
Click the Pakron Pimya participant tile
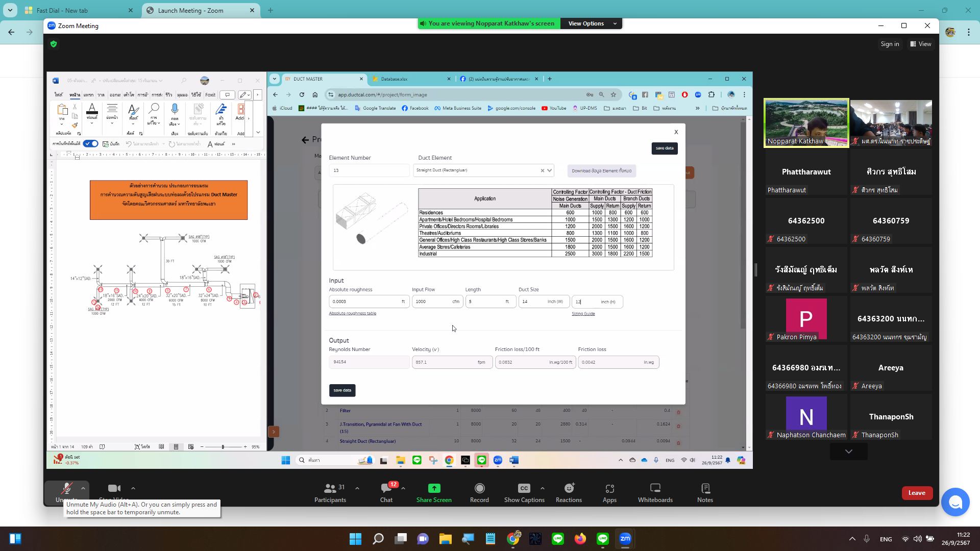tap(806, 319)
